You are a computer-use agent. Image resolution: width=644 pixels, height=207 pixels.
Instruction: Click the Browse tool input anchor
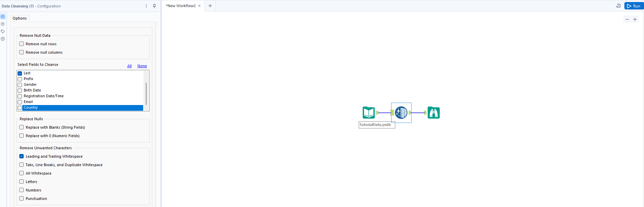click(425, 112)
